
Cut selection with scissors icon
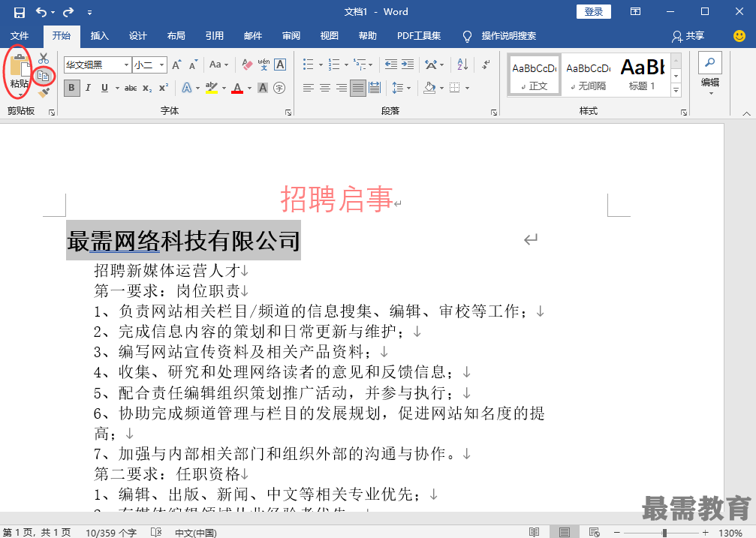[x=44, y=59]
